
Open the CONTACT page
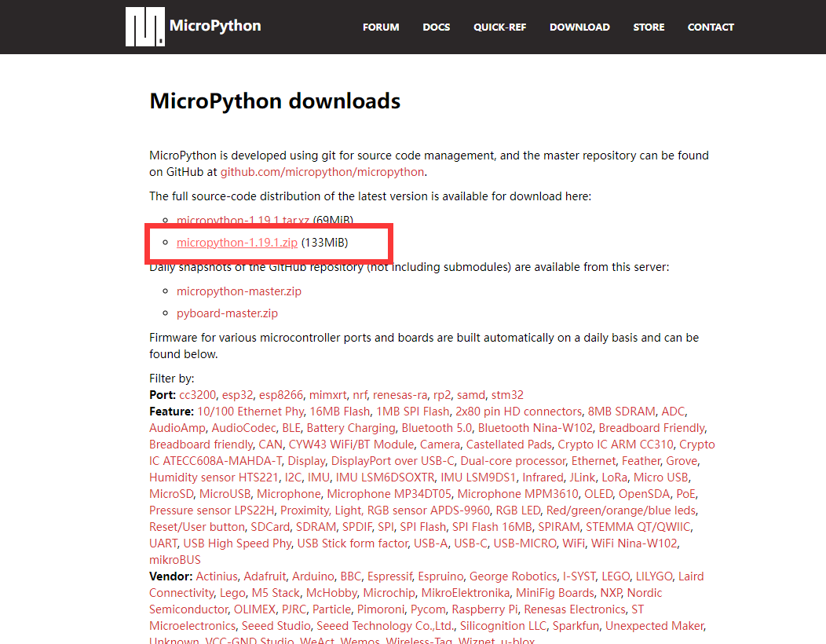pyautogui.click(x=711, y=27)
